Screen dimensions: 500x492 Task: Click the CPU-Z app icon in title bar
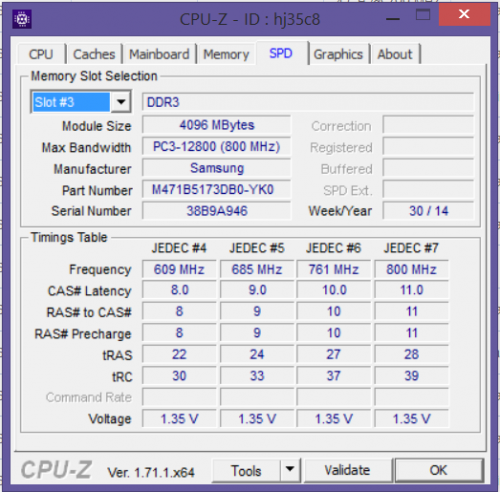(22, 19)
